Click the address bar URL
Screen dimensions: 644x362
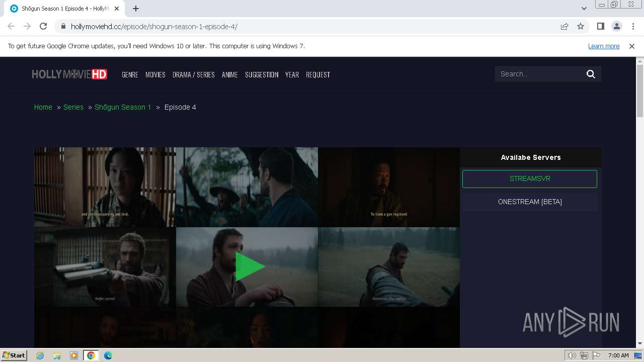coord(154,27)
